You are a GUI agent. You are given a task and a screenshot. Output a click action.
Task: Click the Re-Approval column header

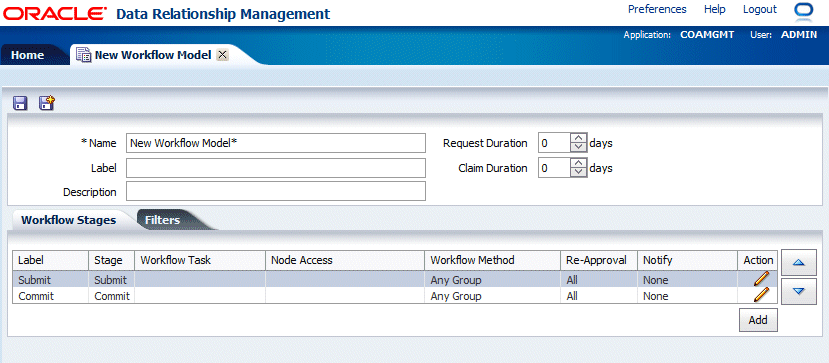(x=599, y=260)
